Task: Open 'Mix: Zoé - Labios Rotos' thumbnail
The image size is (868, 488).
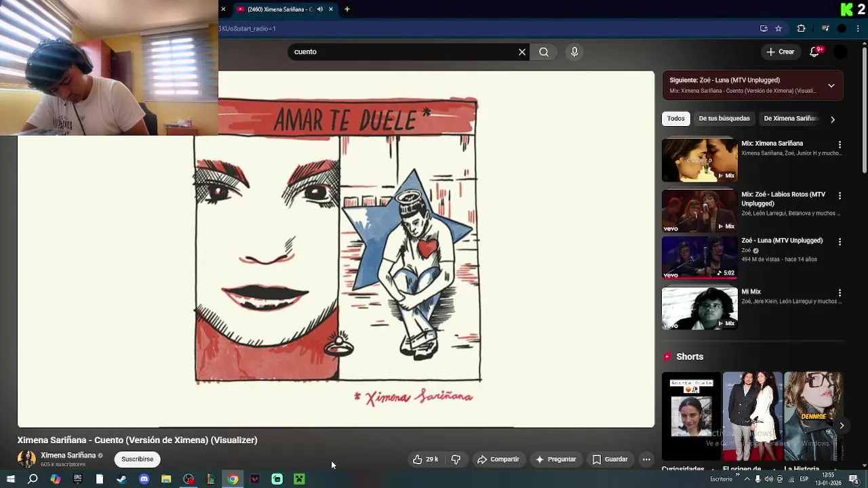Action: 700,211
